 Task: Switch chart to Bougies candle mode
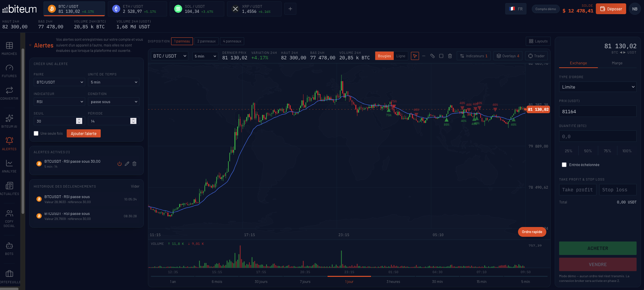point(384,56)
